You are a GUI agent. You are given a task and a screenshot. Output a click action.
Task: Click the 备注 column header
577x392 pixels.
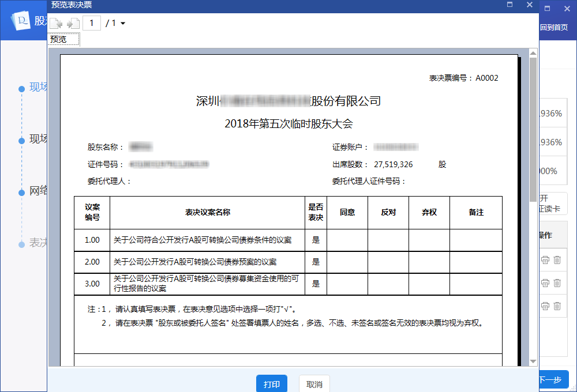pyautogui.click(x=476, y=213)
